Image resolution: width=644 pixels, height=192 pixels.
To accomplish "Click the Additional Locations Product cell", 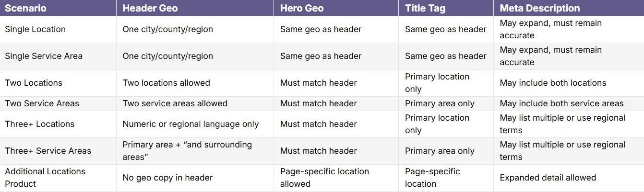I will click(x=45, y=178).
